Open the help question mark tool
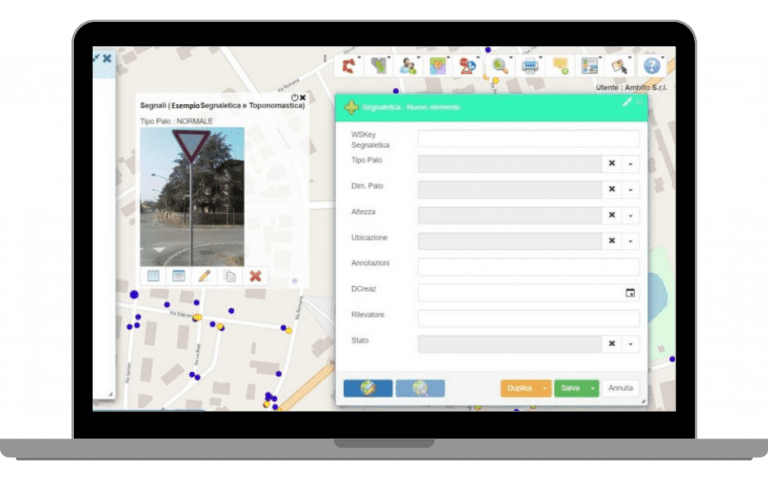768x480 pixels. point(652,65)
